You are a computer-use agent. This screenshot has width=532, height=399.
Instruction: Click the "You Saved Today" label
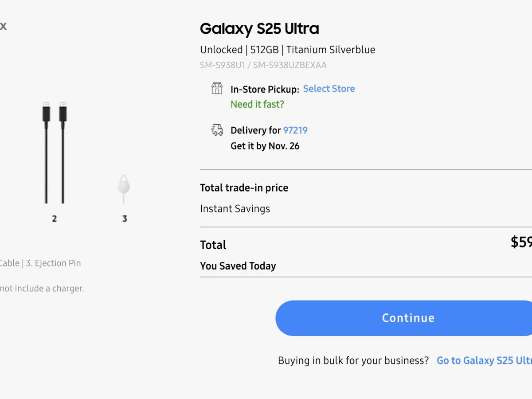(x=238, y=266)
